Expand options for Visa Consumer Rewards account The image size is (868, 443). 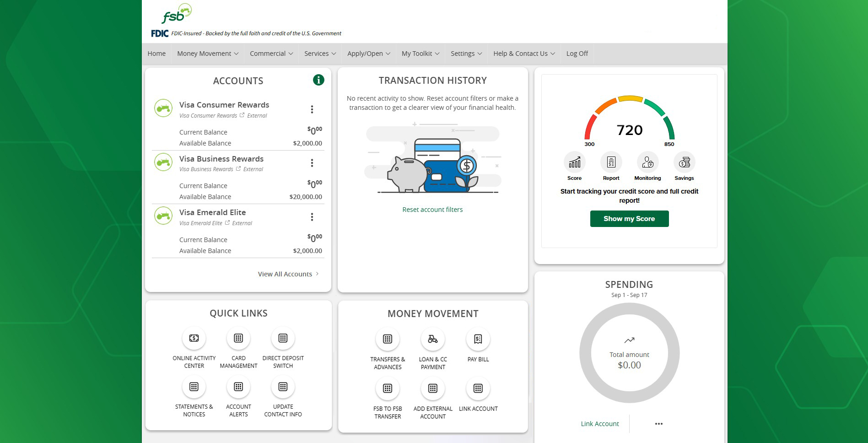pos(313,109)
